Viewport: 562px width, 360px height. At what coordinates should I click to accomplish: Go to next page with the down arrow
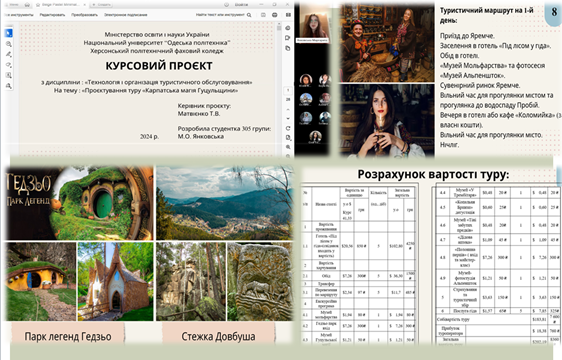(x=288, y=118)
